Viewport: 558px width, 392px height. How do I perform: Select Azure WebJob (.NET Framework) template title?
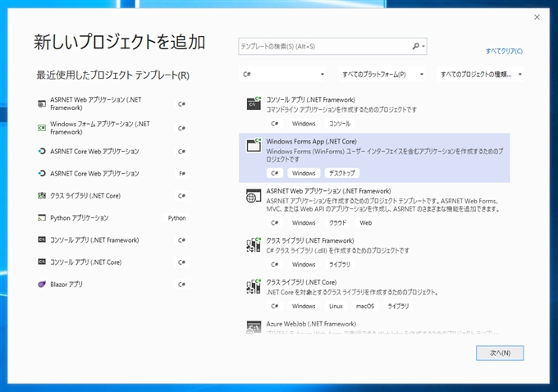coord(311,324)
